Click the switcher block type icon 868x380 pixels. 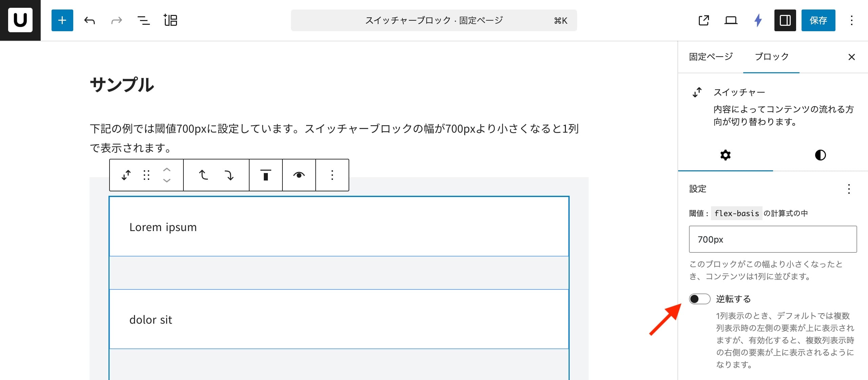[x=126, y=175]
